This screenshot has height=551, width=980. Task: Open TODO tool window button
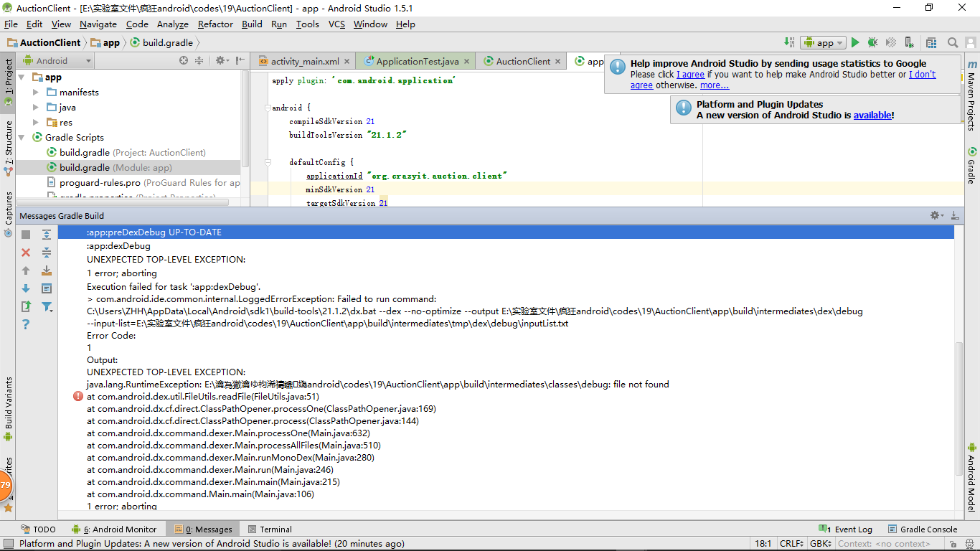click(39, 529)
